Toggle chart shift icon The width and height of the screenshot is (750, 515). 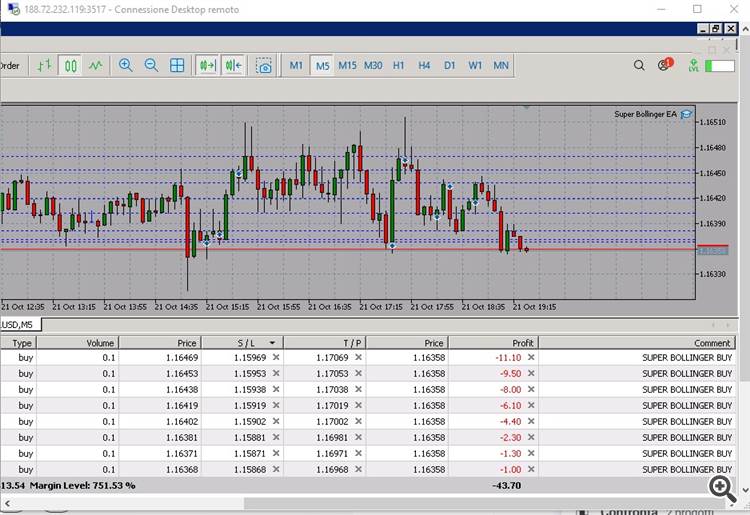pos(233,66)
